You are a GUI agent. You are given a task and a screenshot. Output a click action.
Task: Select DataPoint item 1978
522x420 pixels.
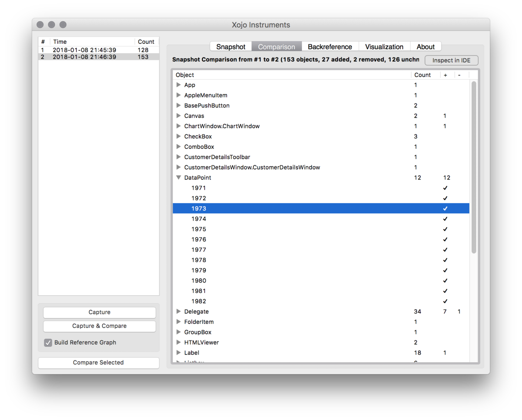(x=321, y=260)
